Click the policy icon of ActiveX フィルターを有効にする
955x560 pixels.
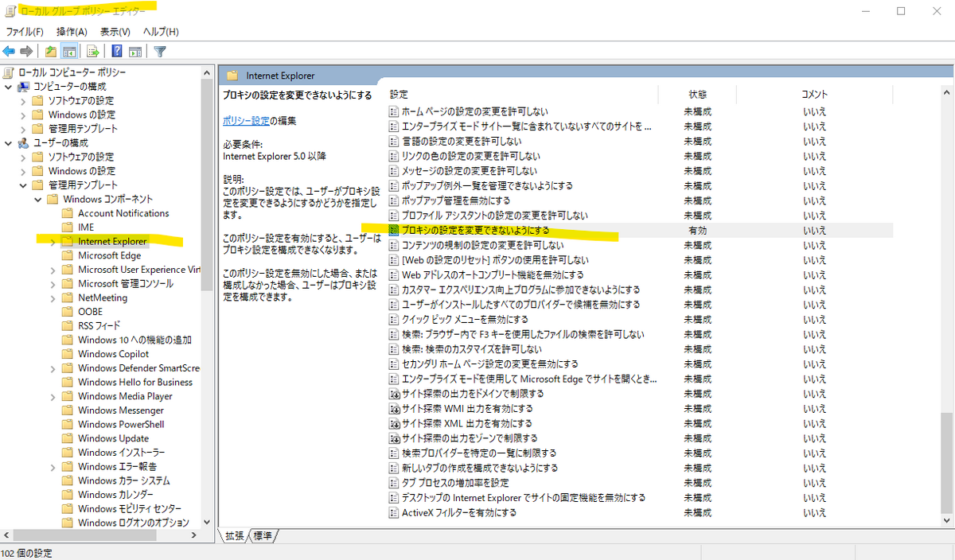pyautogui.click(x=394, y=512)
